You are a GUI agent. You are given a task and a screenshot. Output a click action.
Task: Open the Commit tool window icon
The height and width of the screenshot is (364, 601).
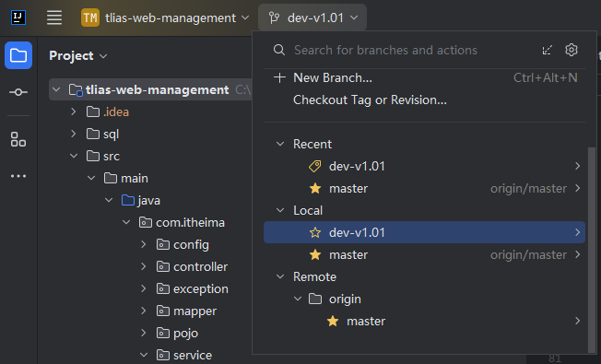coord(18,92)
